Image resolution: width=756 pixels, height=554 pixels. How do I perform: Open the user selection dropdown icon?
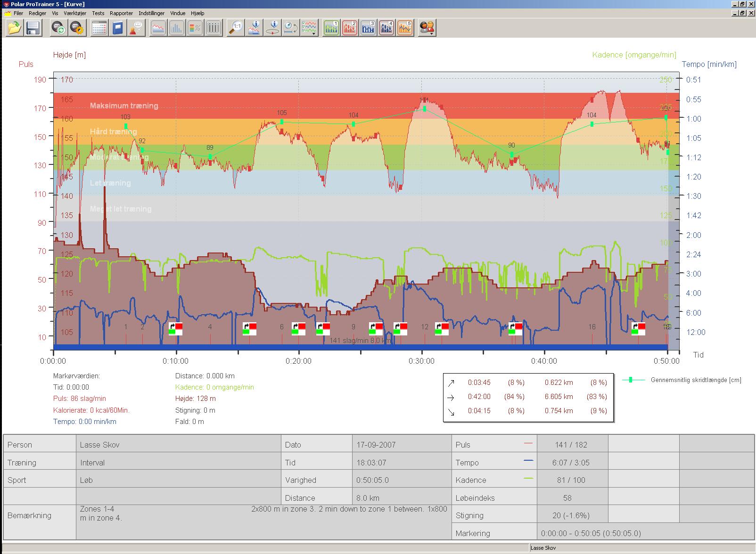[x=427, y=28]
